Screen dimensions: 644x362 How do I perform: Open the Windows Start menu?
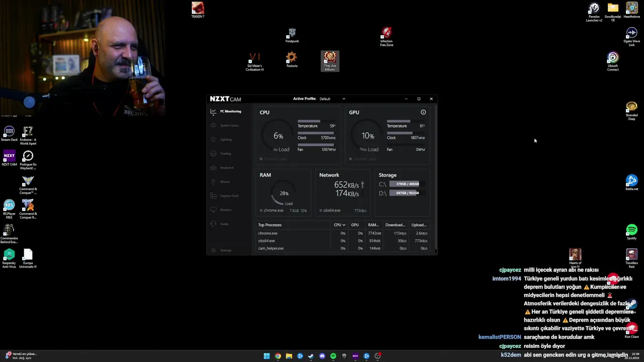click(x=267, y=356)
